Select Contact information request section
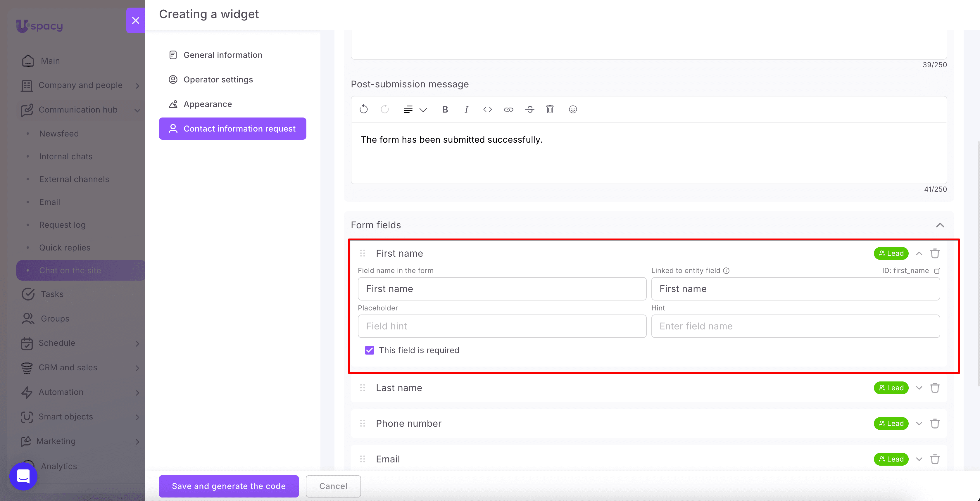980x501 pixels. click(232, 129)
